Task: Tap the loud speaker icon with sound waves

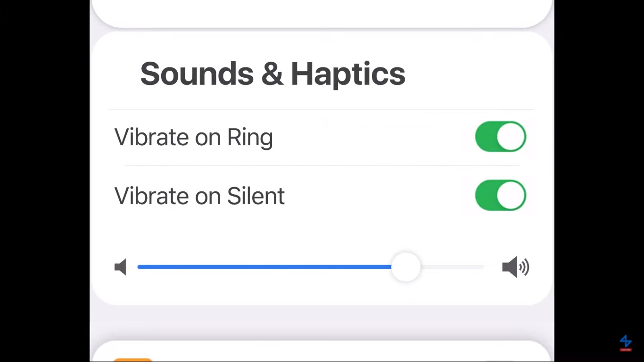Action: [x=515, y=267]
